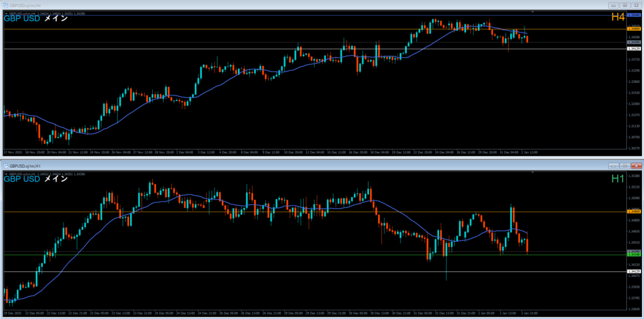The image size is (644, 319).
Task: Click the GBP USD メイン label in the H1 chart
Action: (36, 179)
